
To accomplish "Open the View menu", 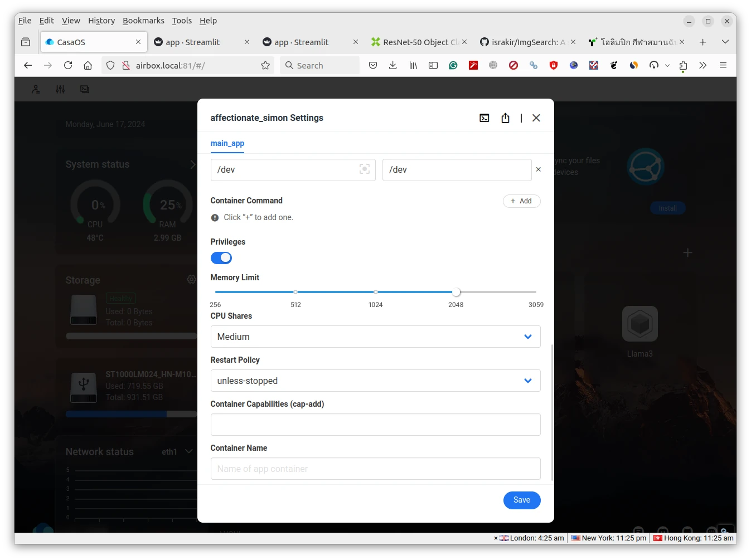I will (71, 21).
